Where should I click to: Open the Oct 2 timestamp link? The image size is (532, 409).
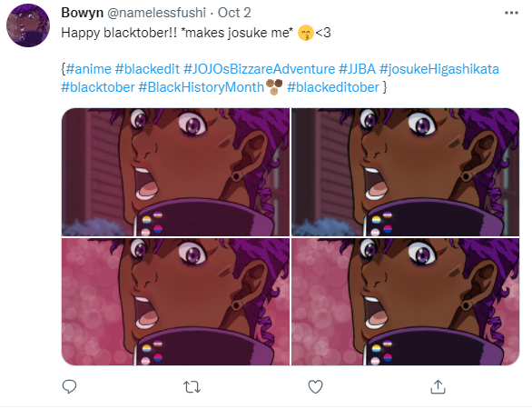click(234, 13)
